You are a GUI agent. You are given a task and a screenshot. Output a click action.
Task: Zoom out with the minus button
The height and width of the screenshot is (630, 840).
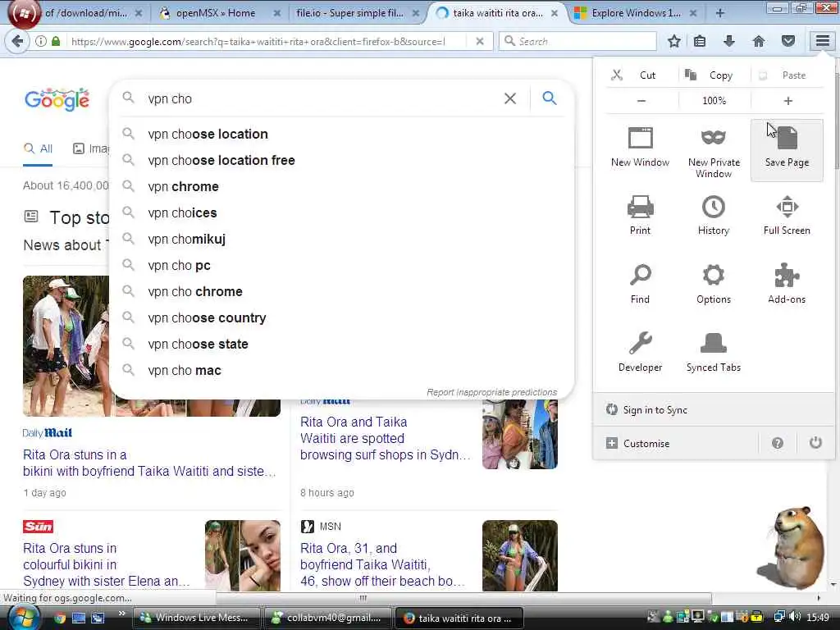pyautogui.click(x=641, y=101)
